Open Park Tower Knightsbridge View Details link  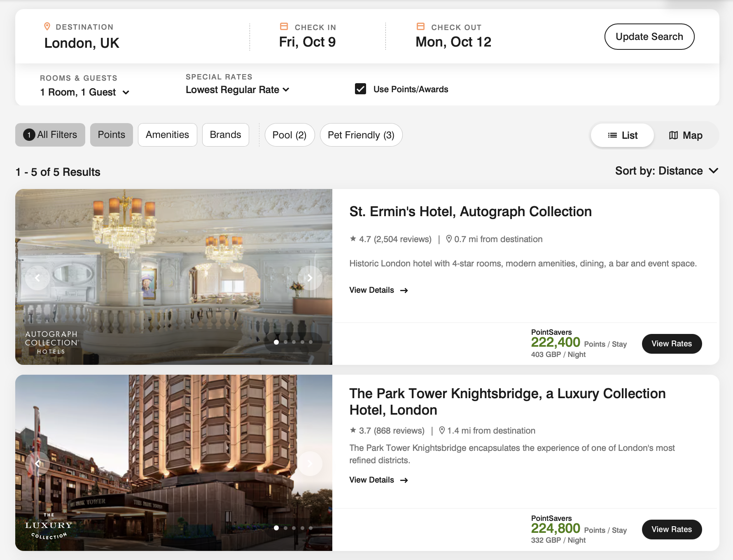379,480
